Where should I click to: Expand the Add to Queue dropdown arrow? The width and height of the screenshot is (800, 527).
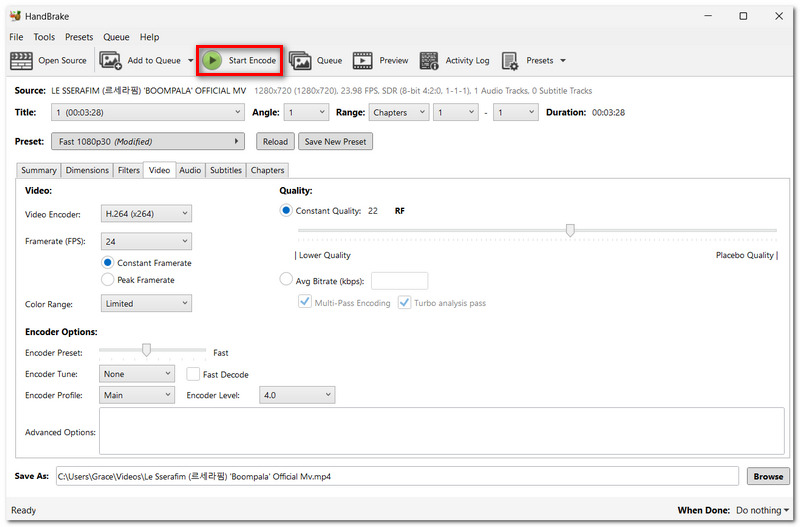pyautogui.click(x=190, y=60)
